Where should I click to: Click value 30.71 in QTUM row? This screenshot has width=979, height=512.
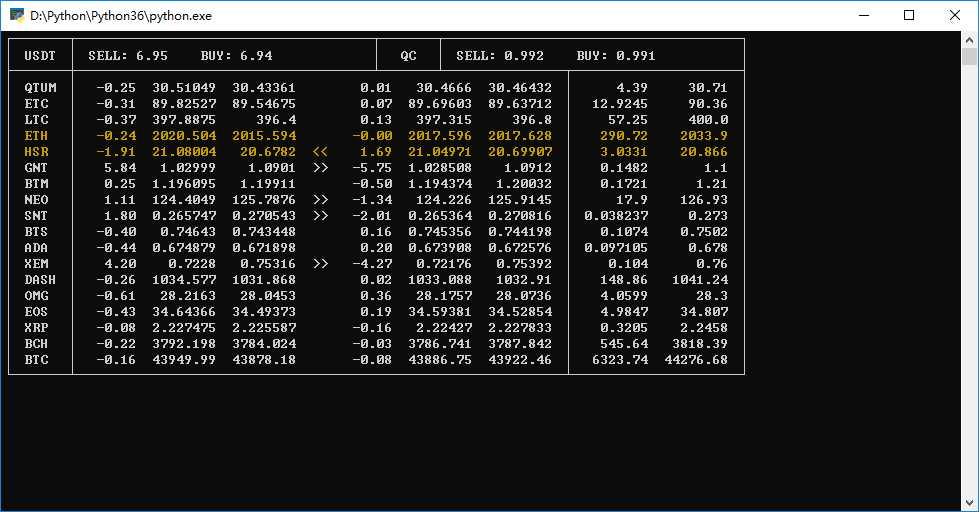[708, 87]
